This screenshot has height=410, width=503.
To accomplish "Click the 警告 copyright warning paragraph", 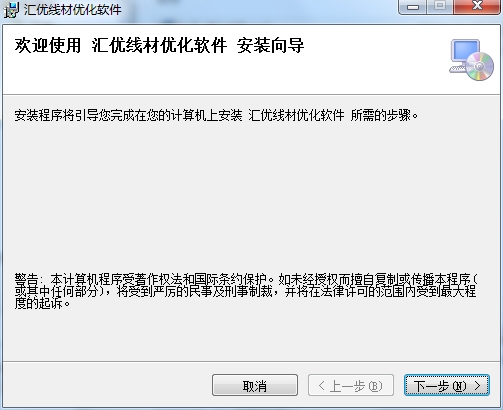I will [x=246, y=291].
